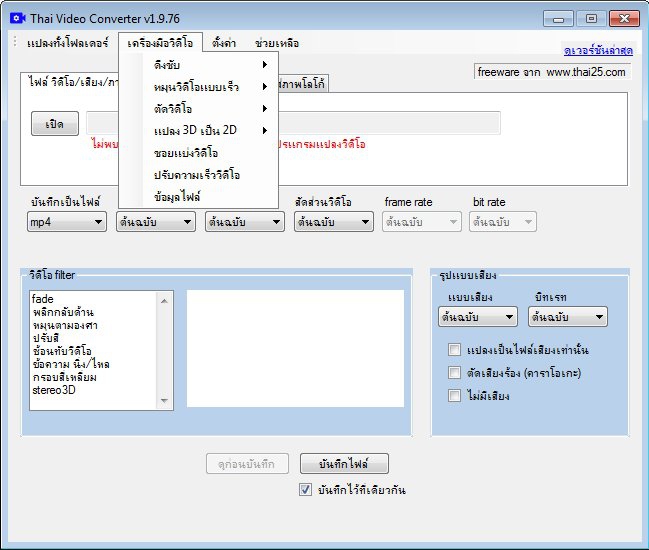Open the สัดส่วนวิดีโอ dropdown
649x550 pixels.
click(334, 222)
